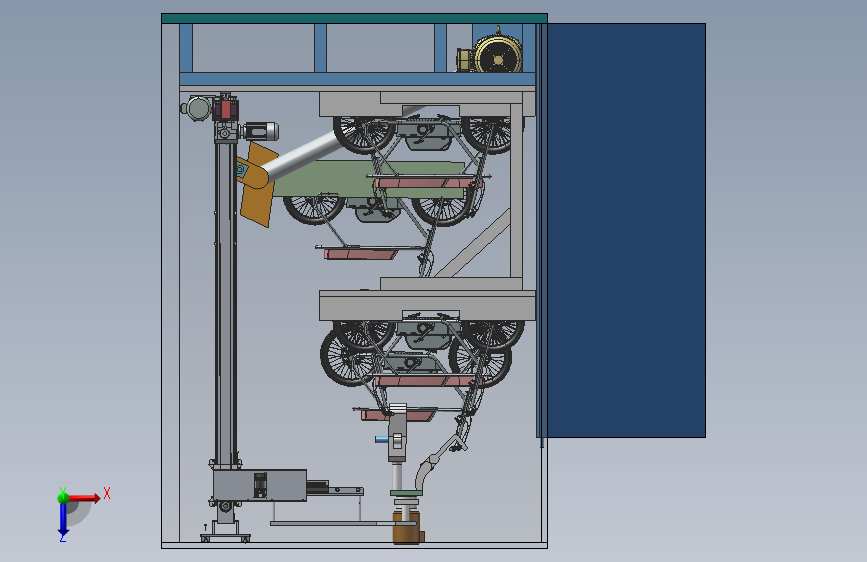Click the green Y axis ball on triad
Viewport: 867px width, 562px height.
point(63,497)
